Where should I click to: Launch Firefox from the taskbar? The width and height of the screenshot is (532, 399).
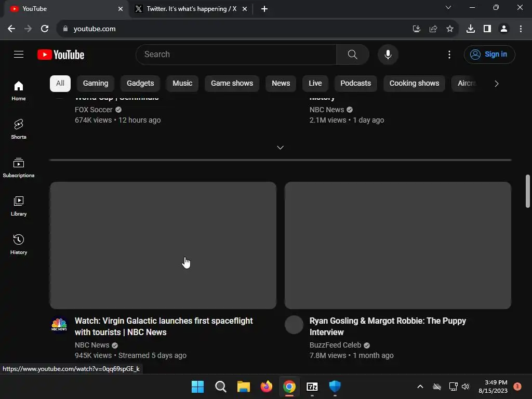click(x=267, y=387)
